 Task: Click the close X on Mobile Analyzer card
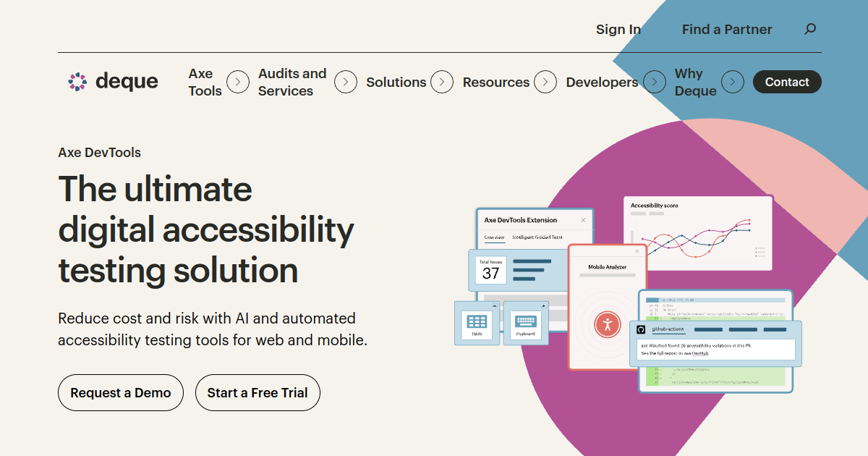(637, 251)
